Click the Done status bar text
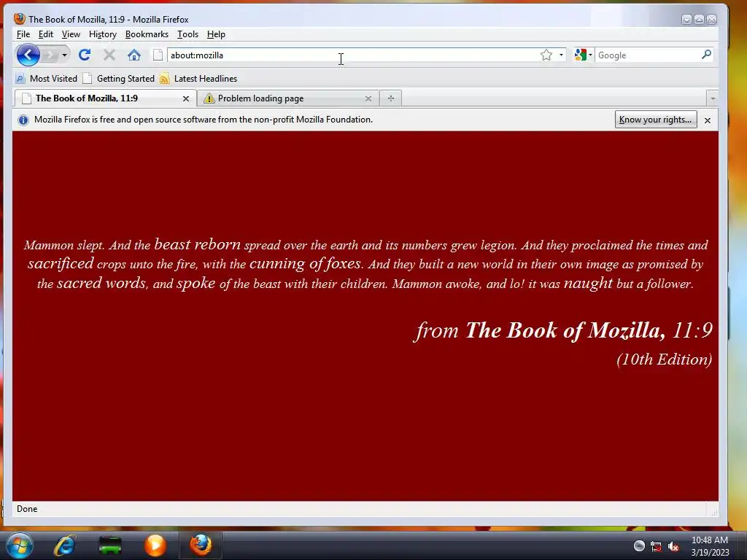The width and height of the screenshot is (747, 560). 27,509
